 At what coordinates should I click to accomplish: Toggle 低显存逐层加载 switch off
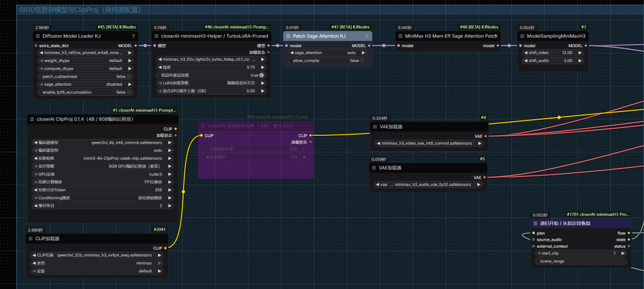coord(262,75)
